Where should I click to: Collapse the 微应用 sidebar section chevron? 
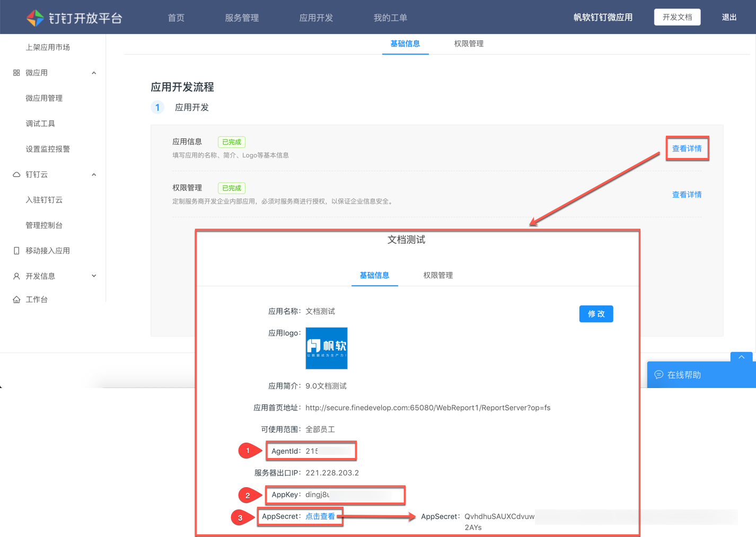(94, 73)
